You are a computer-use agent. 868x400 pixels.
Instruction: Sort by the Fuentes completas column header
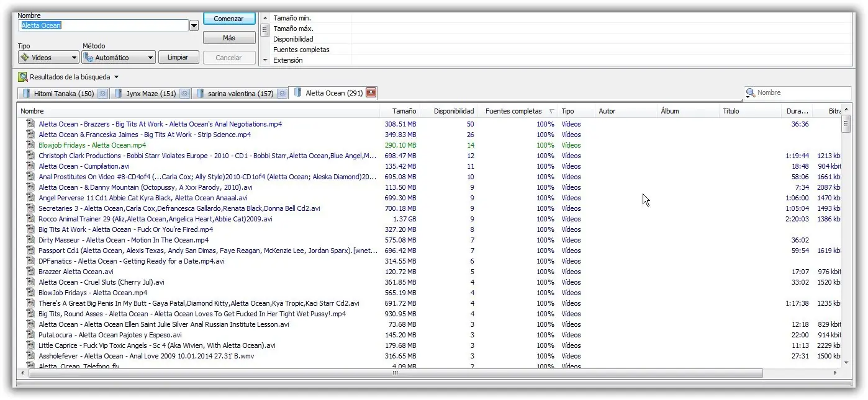point(518,111)
